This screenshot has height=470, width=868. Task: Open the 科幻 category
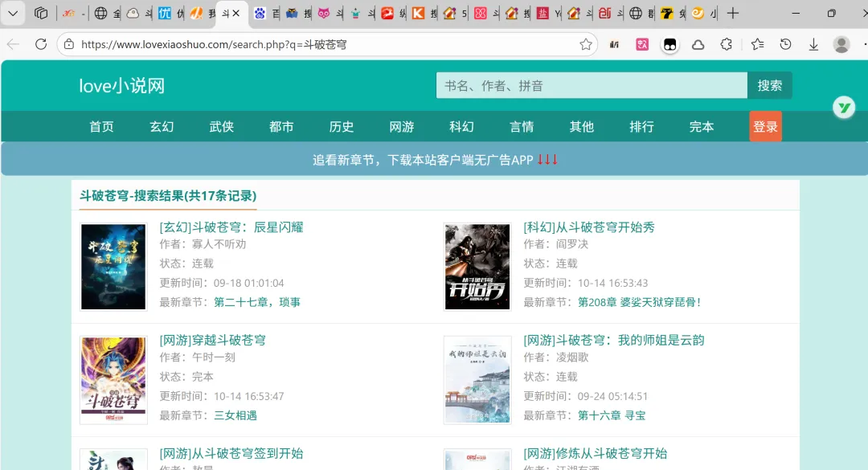tap(461, 127)
